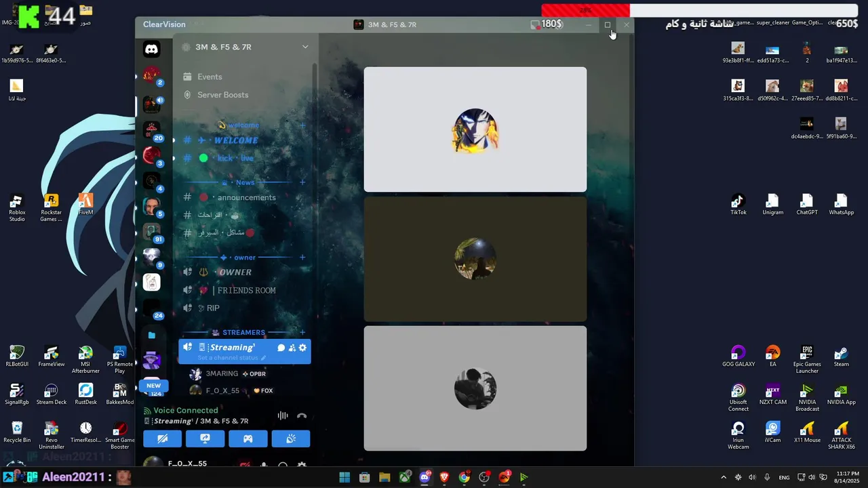Open Brave browser from taskbar

pyautogui.click(x=444, y=477)
